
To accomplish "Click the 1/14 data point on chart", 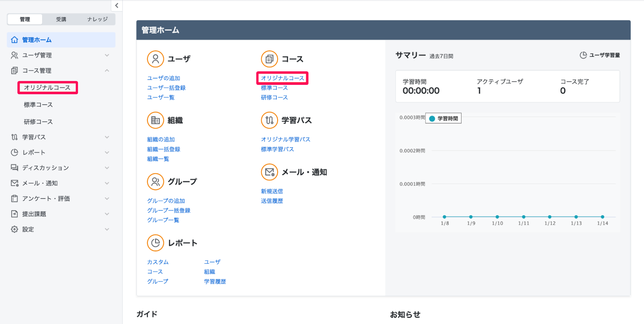I will [602, 217].
